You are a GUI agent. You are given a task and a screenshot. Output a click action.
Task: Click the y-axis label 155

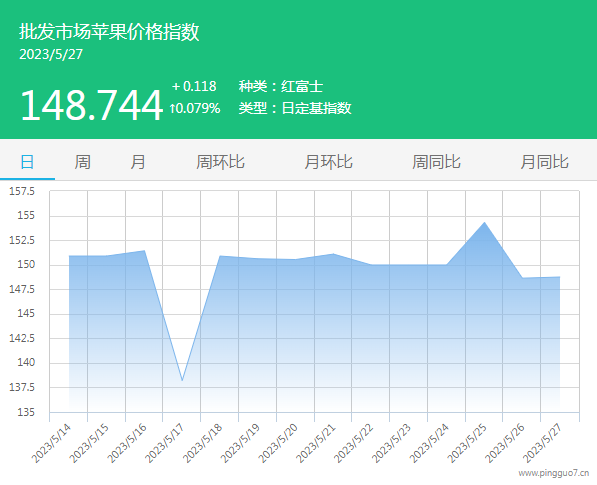pyautogui.click(x=26, y=215)
